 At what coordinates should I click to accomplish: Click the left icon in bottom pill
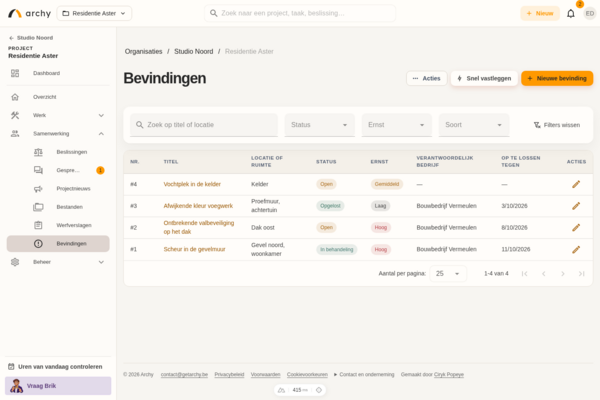tap(281, 390)
